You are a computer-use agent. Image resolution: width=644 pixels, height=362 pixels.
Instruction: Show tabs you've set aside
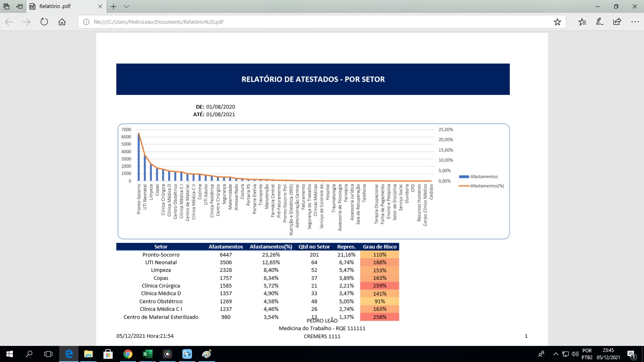pyautogui.click(x=6, y=6)
